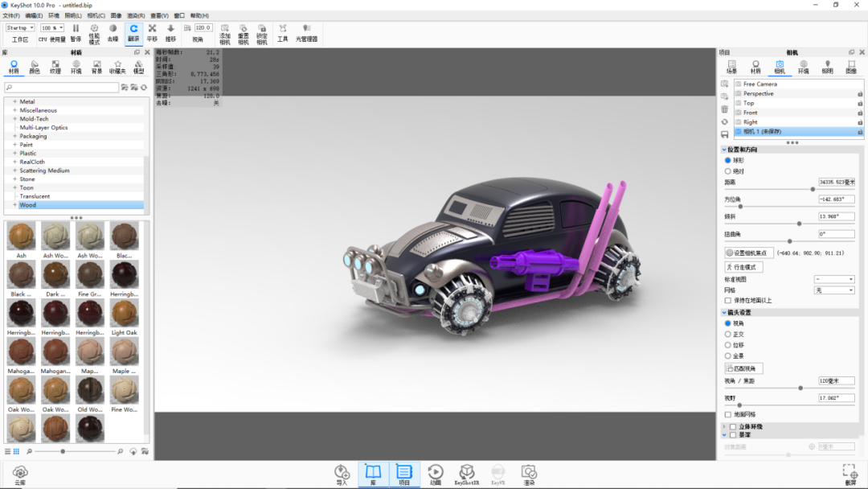Expand the Plastic material category
Image resolution: width=868 pixels, height=489 pixels.
(15, 154)
